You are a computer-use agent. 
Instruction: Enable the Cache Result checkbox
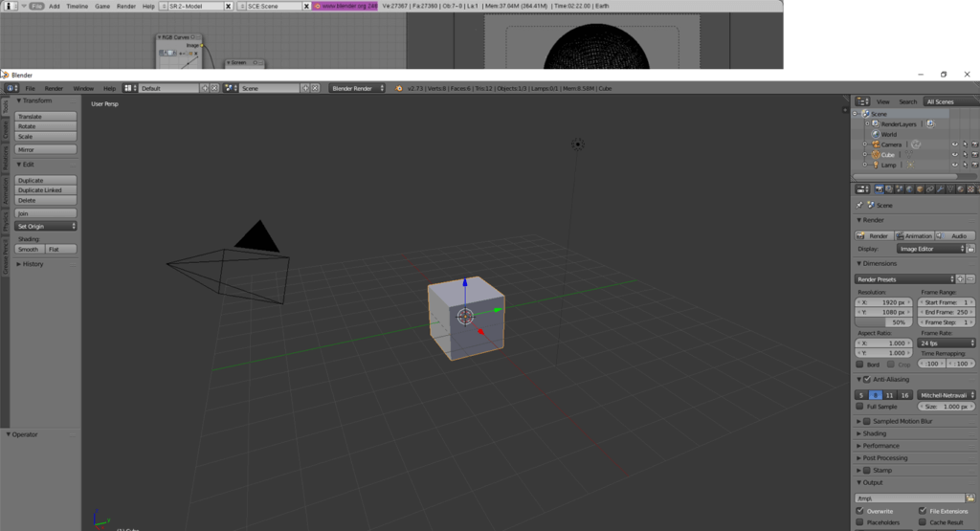(x=923, y=521)
